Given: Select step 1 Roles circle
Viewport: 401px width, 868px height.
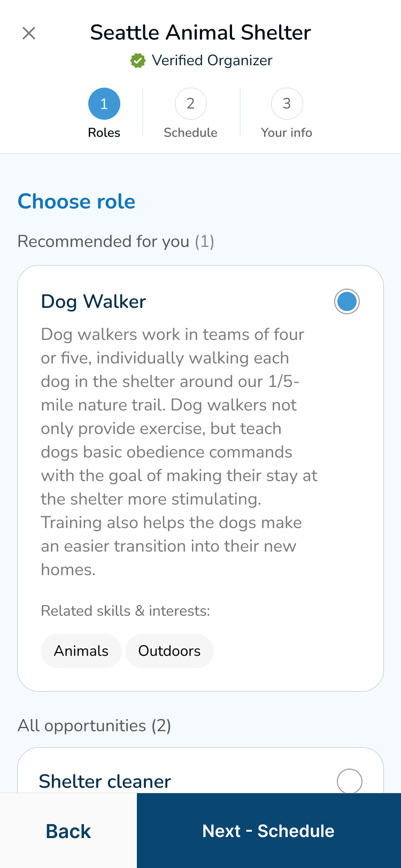Looking at the screenshot, I should 104,104.
